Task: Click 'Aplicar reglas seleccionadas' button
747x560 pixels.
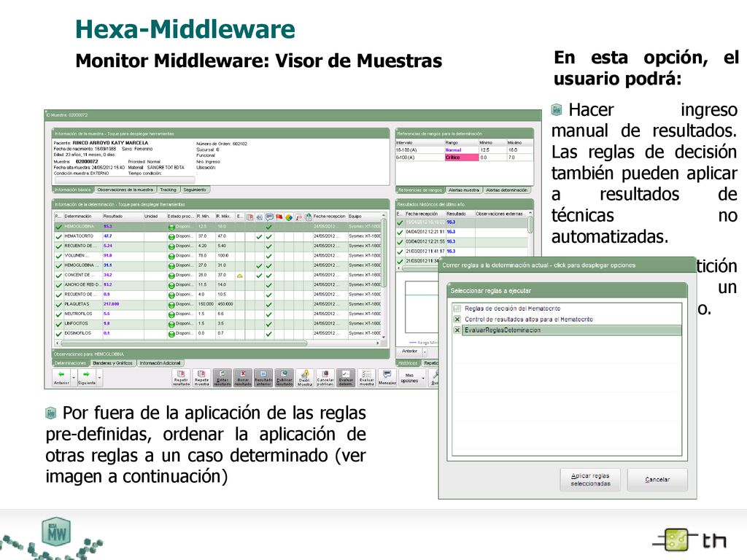Action: click(x=590, y=480)
